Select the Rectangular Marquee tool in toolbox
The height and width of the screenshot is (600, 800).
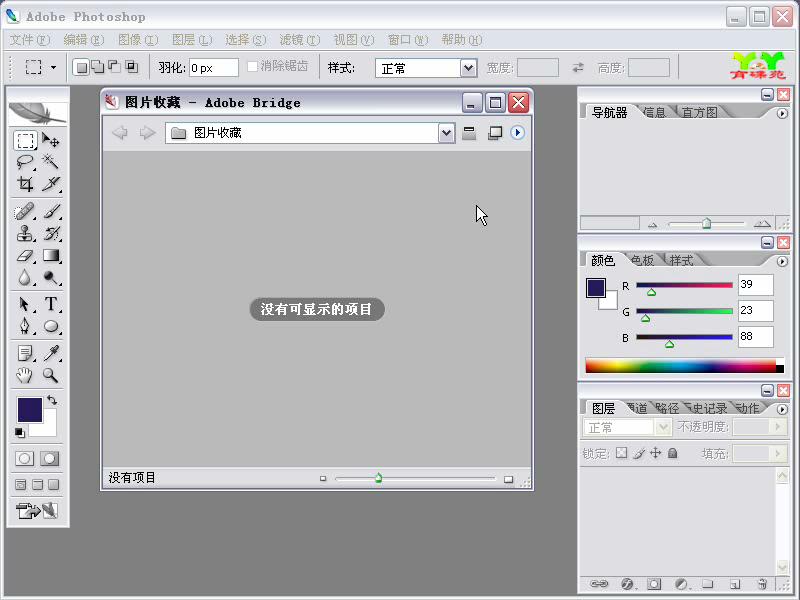(x=25, y=140)
